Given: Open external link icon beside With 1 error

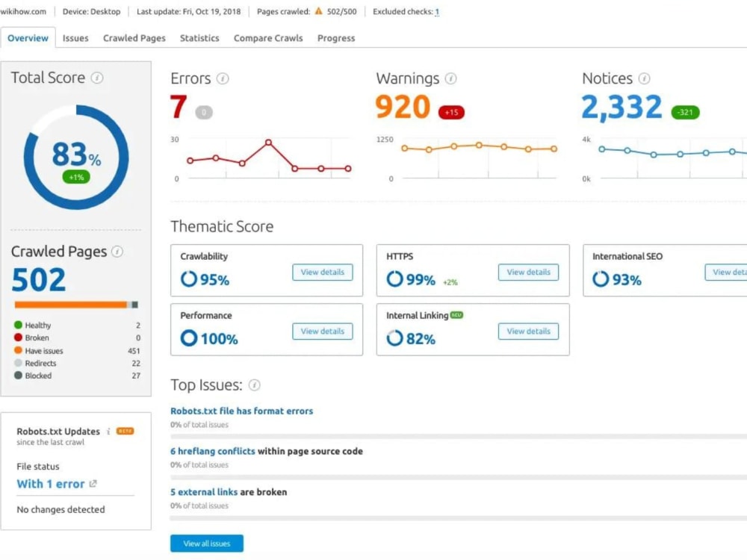Looking at the screenshot, I should (x=93, y=483).
